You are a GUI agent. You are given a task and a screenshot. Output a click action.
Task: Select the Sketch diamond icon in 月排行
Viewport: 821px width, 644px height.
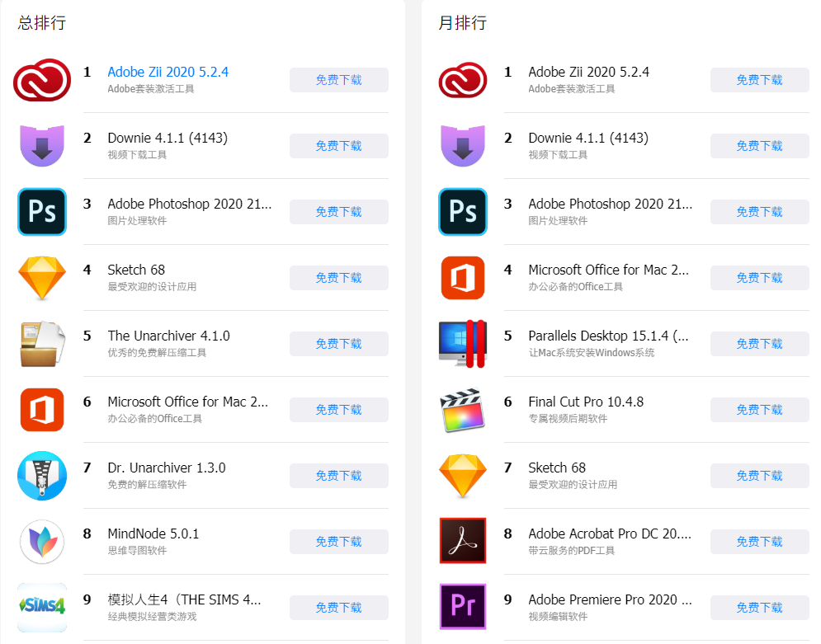(x=463, y=476)
